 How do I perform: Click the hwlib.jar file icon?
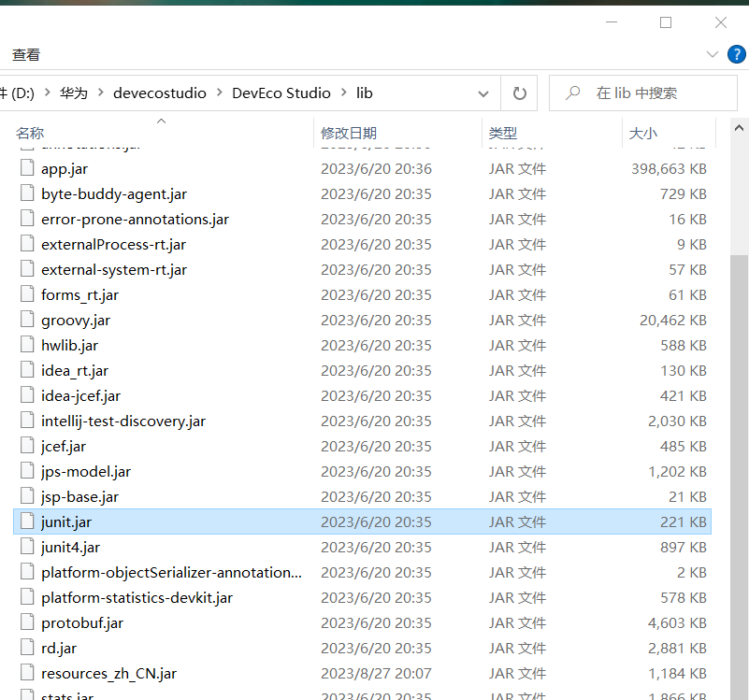click(27, 345)
